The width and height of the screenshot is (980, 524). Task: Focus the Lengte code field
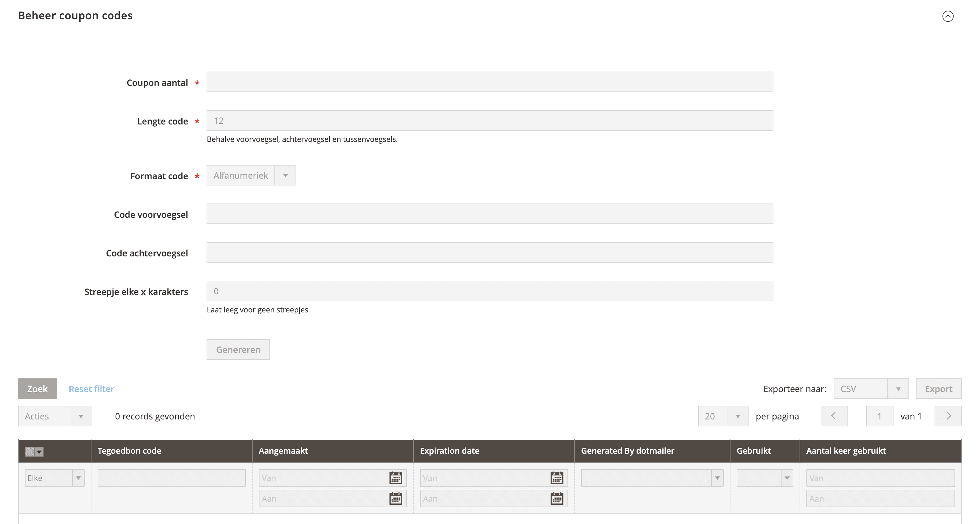coord(490,121)
